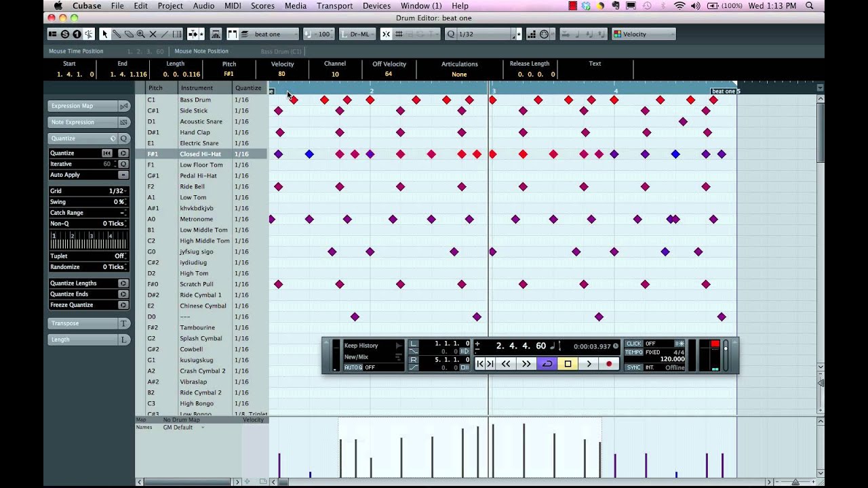Select the Drumstick tool
The width and height of the screenshot is (868, 488).
point(117,34)
